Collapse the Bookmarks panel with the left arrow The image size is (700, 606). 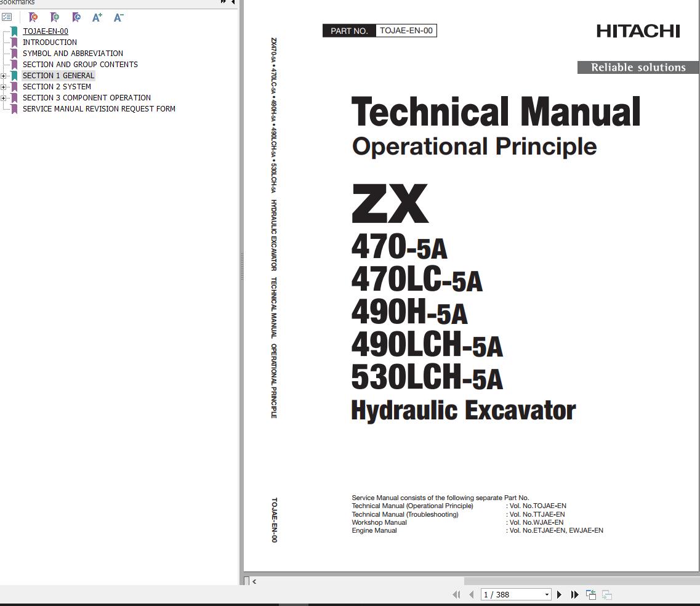[233, 2]
